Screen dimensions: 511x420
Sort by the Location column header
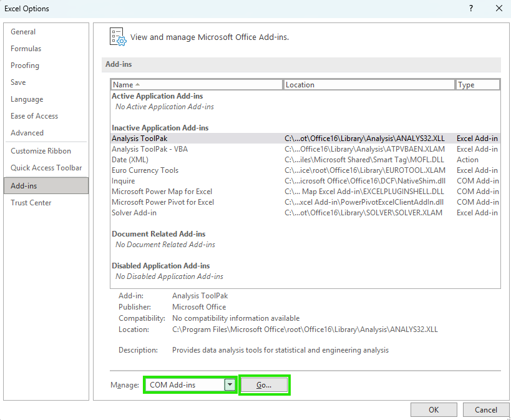tap(369, 85)
